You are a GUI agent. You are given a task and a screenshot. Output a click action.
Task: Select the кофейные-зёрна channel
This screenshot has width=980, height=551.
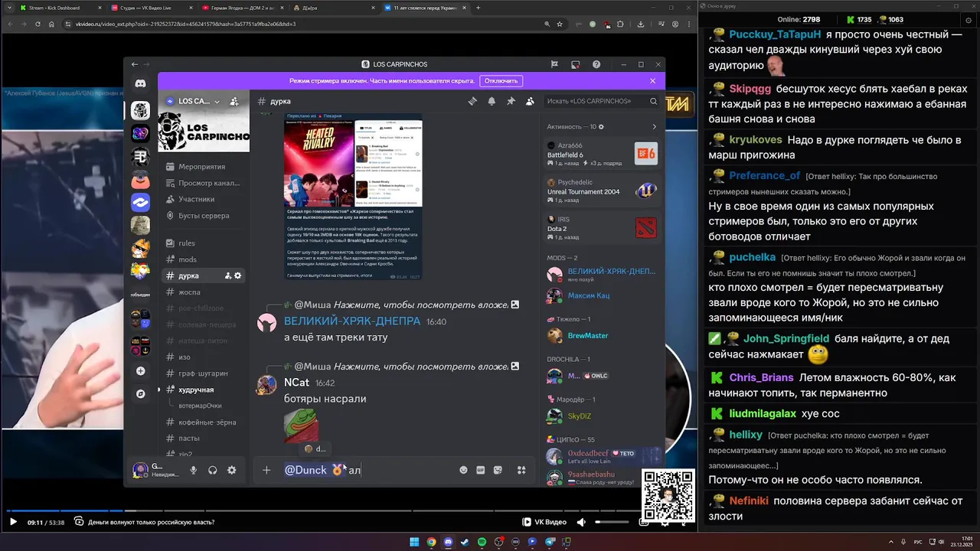(203, 422)
